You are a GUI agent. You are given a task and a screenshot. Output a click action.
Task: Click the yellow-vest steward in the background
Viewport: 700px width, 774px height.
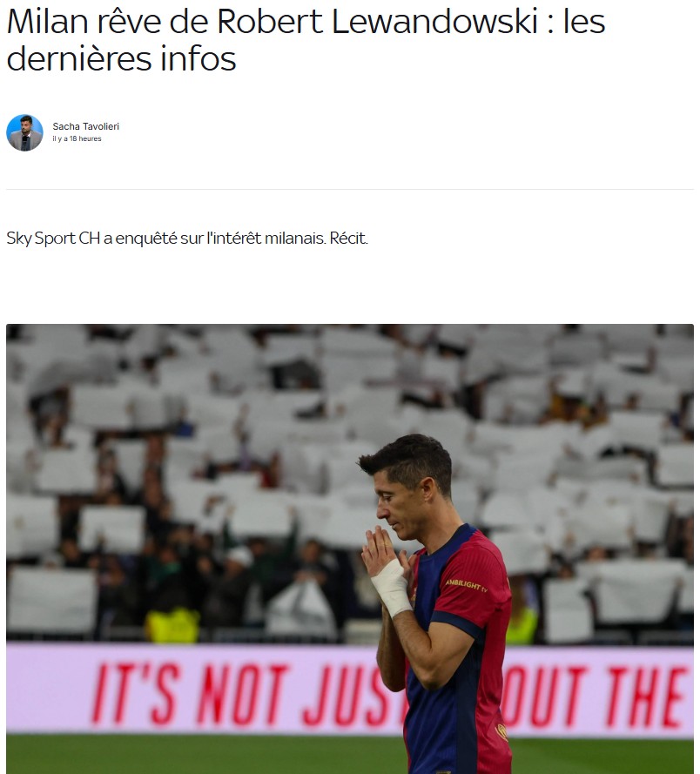(x=172, y=625)
